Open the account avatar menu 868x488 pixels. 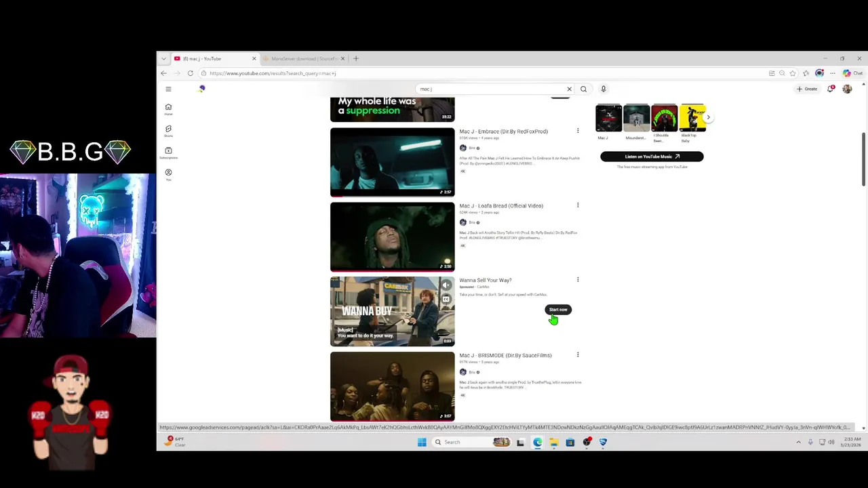(847, 89)
